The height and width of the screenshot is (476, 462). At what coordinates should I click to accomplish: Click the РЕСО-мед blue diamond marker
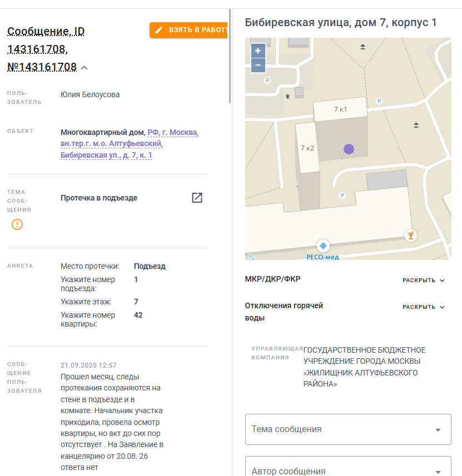click(323, 245)
